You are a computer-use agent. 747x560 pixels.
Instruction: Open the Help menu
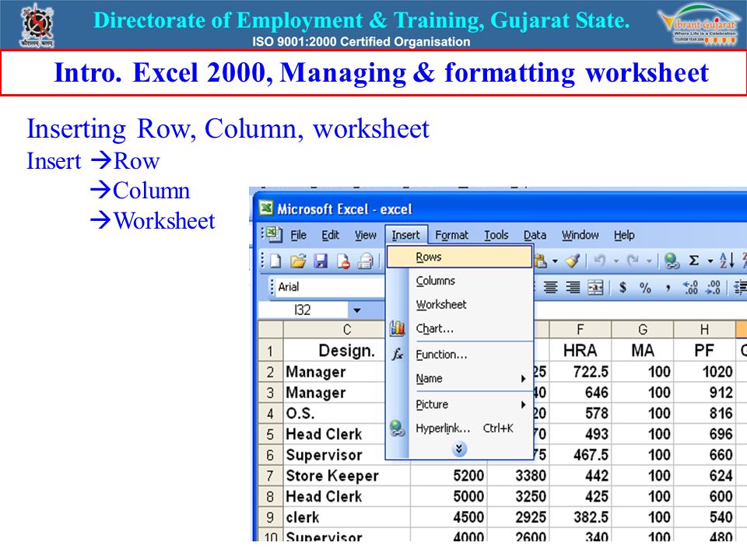pyautogui.click(x=624, y=235)
